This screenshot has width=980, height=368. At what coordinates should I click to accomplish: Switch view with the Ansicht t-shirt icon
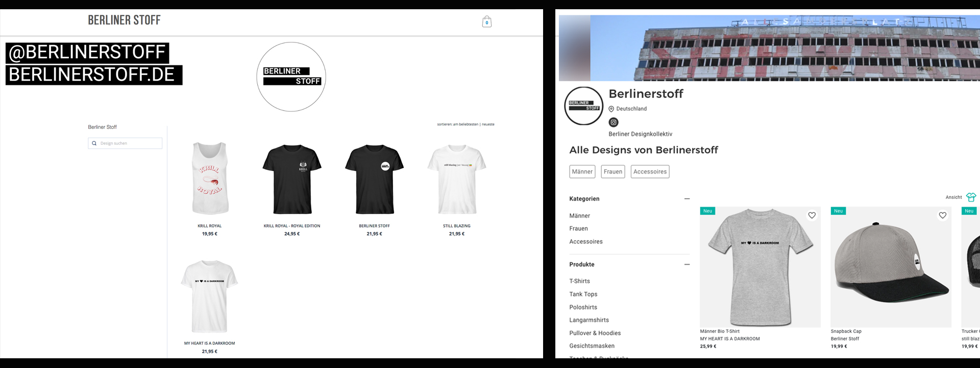[x=971, y=197]
